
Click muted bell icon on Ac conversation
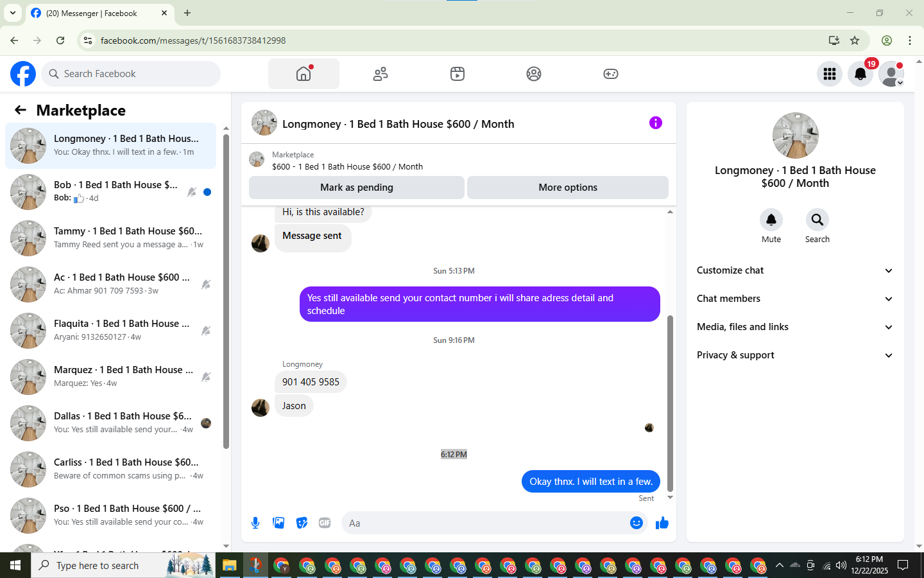[x=206, y=285]
